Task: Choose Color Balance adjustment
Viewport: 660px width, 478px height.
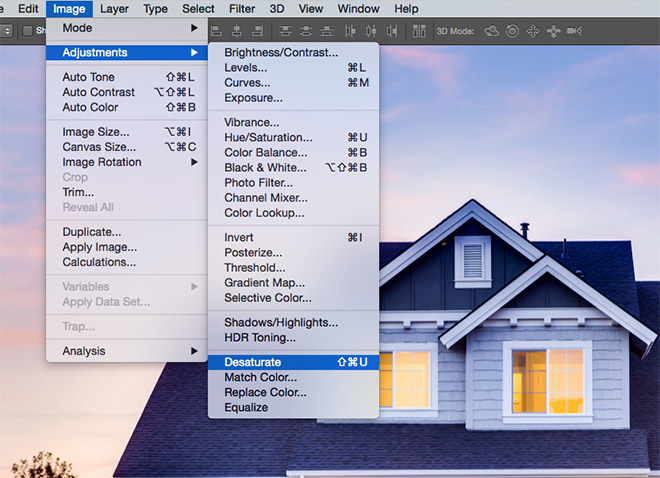Action: tap(293, 153)
